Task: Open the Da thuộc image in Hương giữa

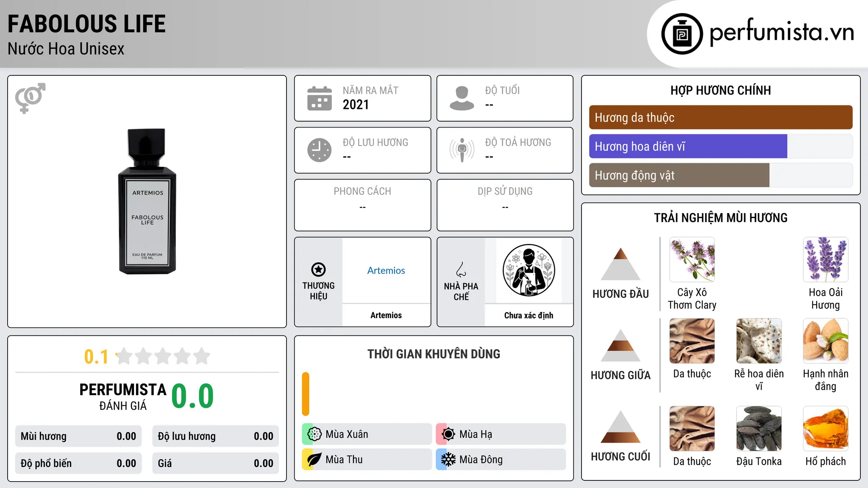Action: [x=692, y=341]
